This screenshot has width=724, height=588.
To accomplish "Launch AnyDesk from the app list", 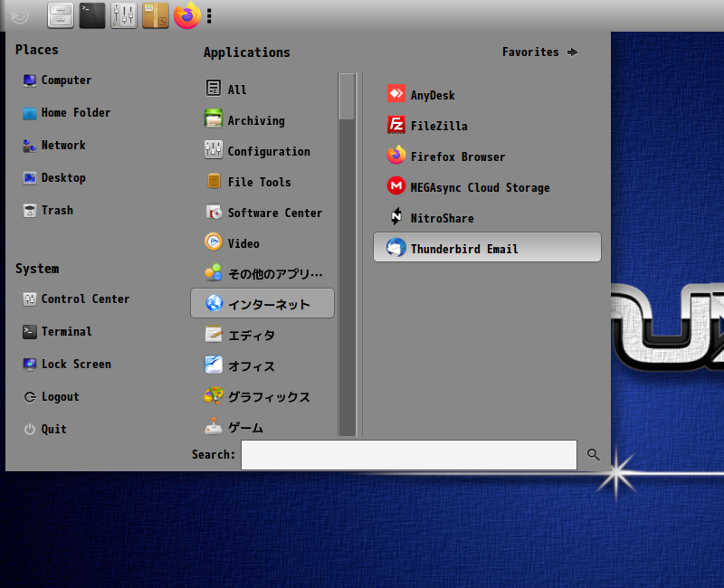I will 487,94.
